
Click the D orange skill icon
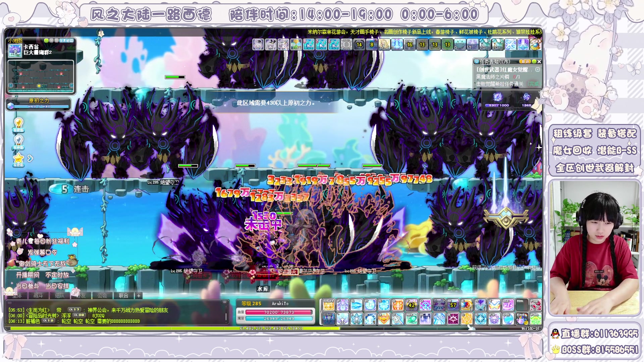397,305
